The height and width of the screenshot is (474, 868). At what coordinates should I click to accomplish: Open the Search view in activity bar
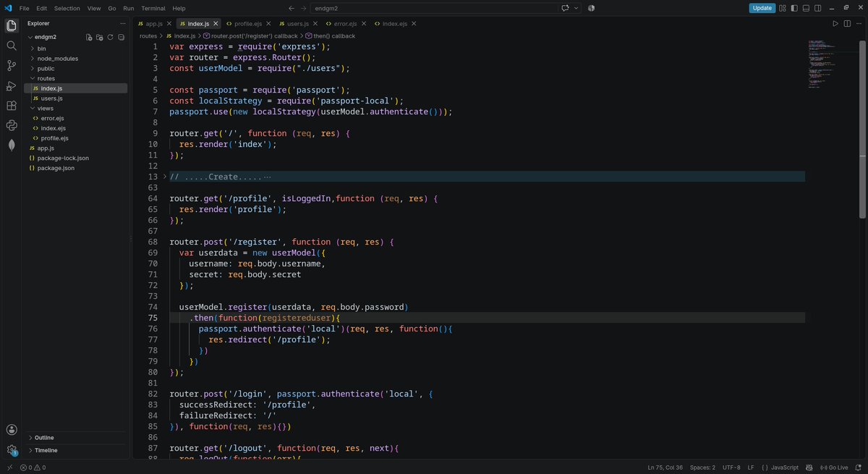pyautogui.click(x=12, y=46)
